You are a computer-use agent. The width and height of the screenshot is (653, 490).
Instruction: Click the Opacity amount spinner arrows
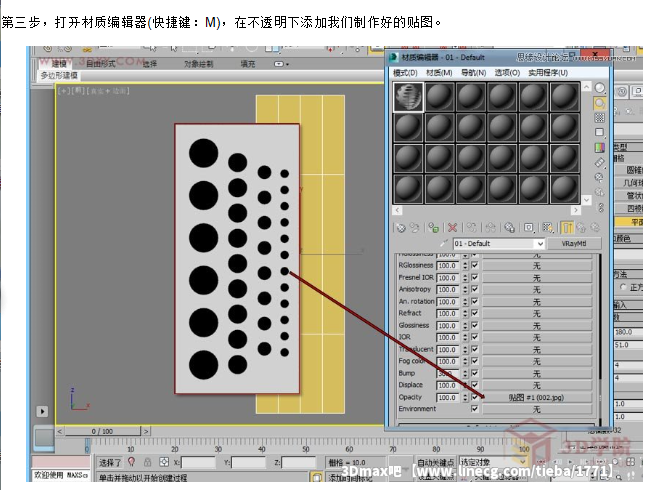(x=465, y=397)
